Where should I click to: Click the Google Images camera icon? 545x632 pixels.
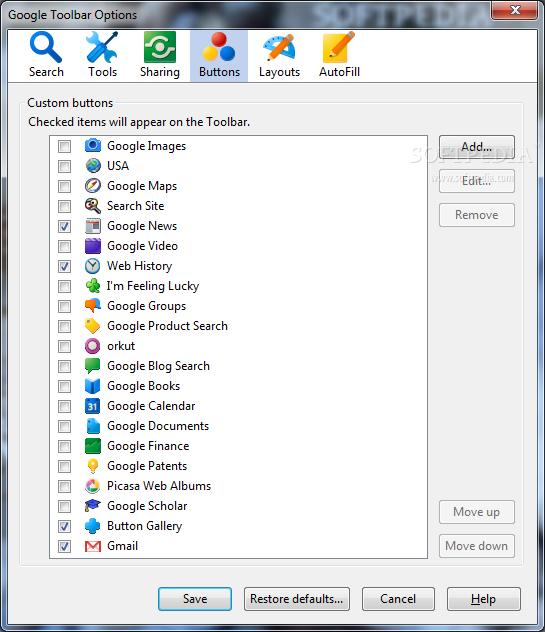point(93,146)
